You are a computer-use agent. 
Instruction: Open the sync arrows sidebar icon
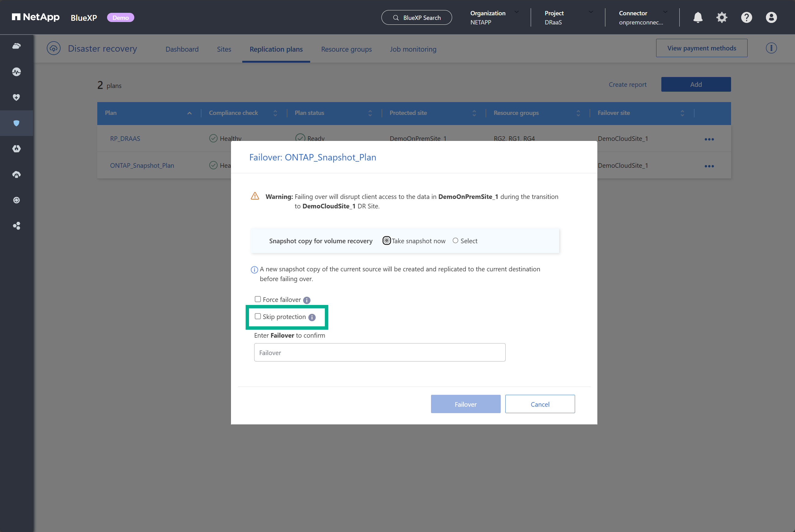[16, 200]
